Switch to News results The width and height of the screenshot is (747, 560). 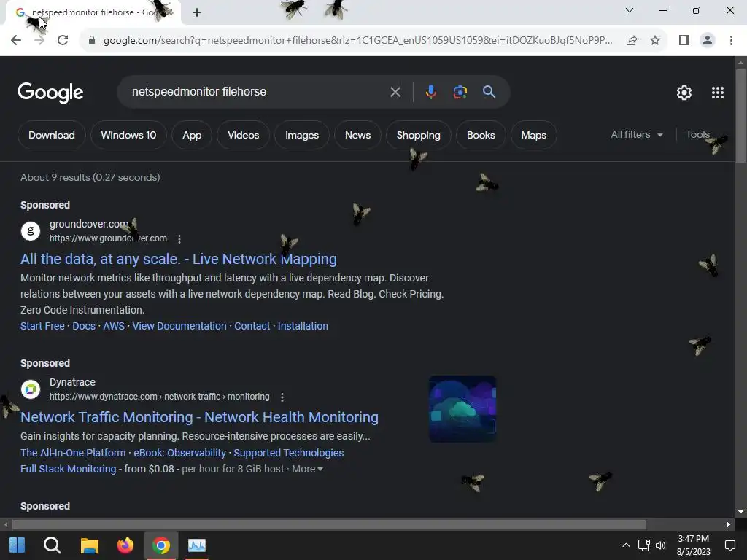357,135
